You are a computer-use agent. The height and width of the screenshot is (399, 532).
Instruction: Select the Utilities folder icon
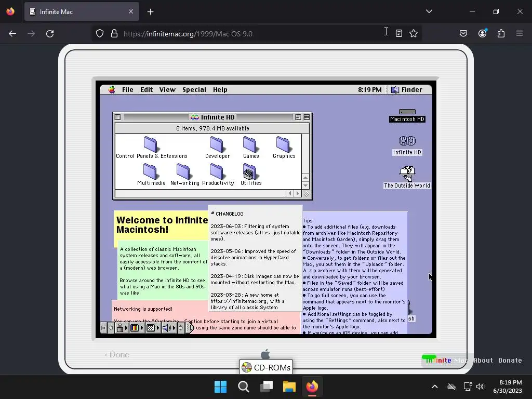click(x=250, y=171)
